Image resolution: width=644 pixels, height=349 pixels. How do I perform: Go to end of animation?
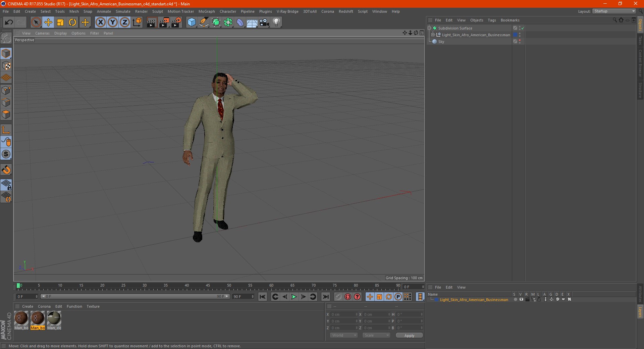(325, 297)
